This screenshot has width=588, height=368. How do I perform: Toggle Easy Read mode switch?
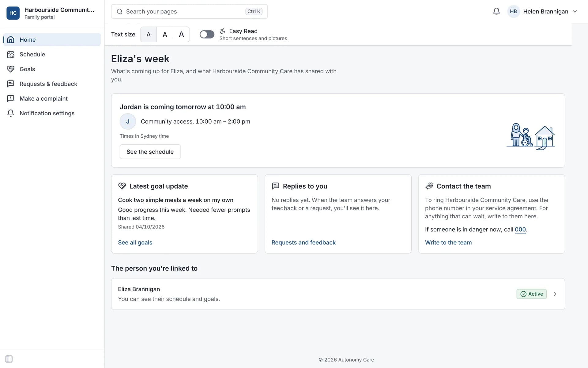(x=207, y=34)
